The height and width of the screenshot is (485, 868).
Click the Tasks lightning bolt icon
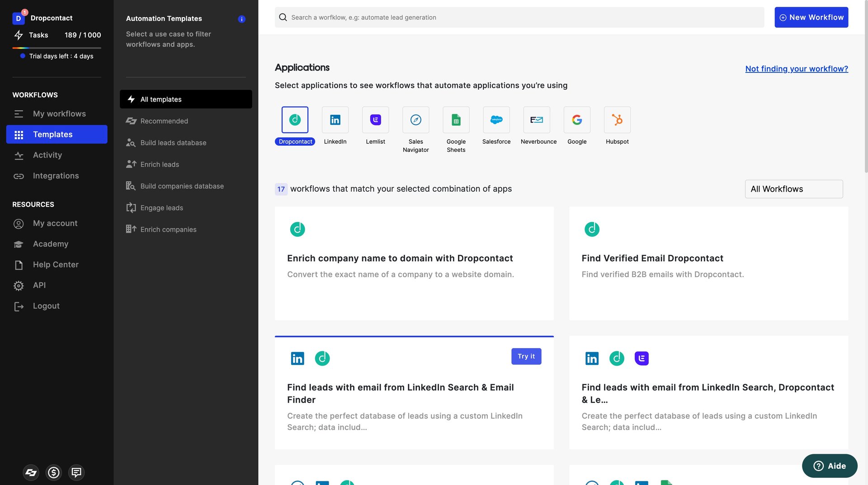point(19,35)
